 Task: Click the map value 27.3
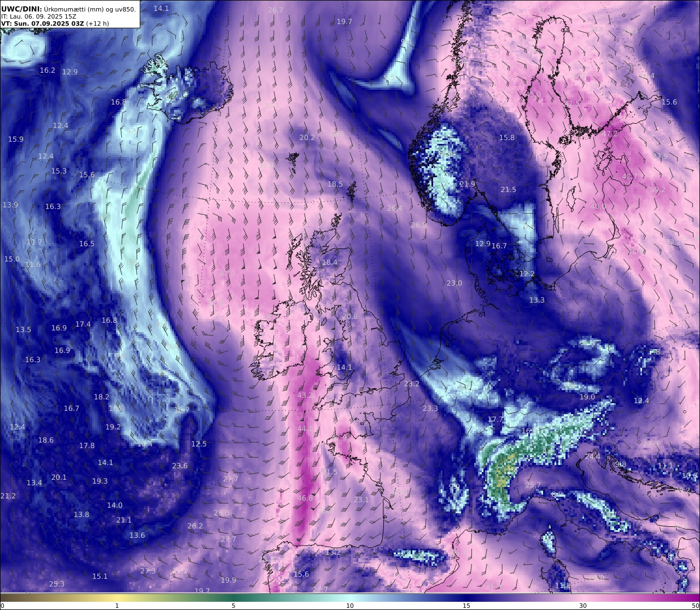148,571
